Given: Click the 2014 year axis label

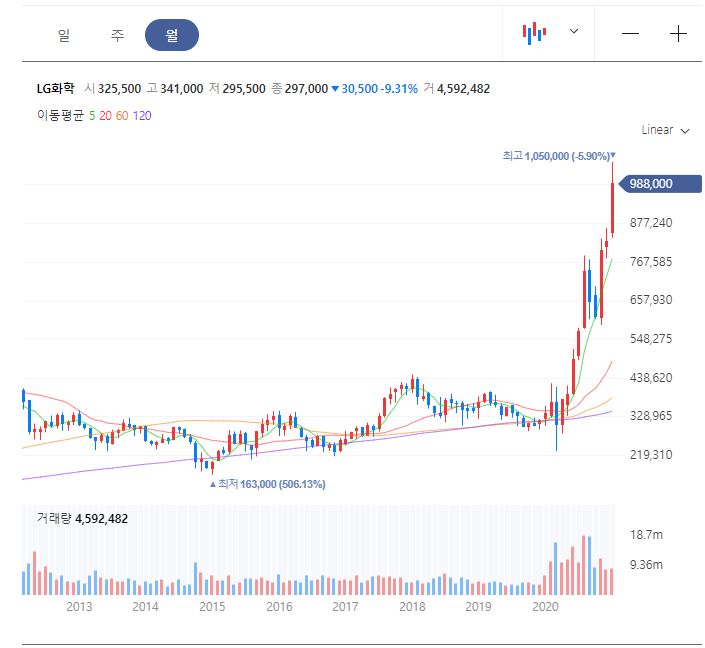Looking at the screenshot, I should pos(145,607).
